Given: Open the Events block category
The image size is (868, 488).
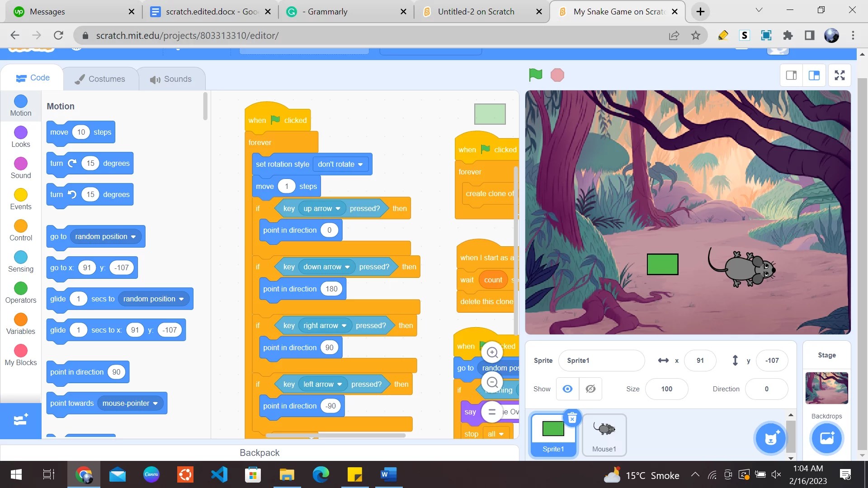Looking at the screenshot, I should pyautogui.click(x=20, y=199).
